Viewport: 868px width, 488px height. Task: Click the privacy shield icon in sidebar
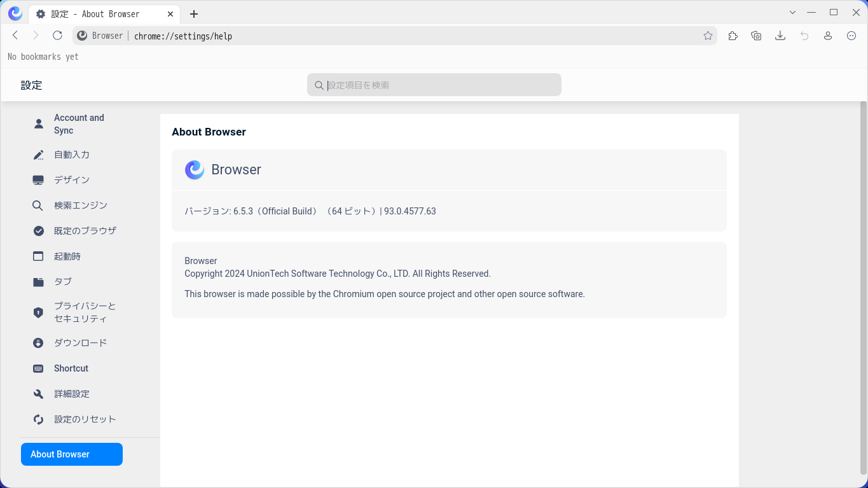(39, 312)
